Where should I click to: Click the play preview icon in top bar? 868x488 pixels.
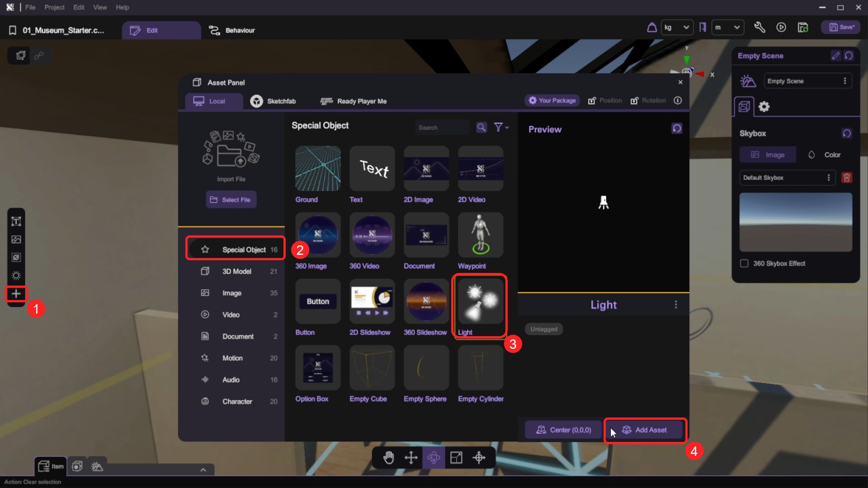point(781,28)
